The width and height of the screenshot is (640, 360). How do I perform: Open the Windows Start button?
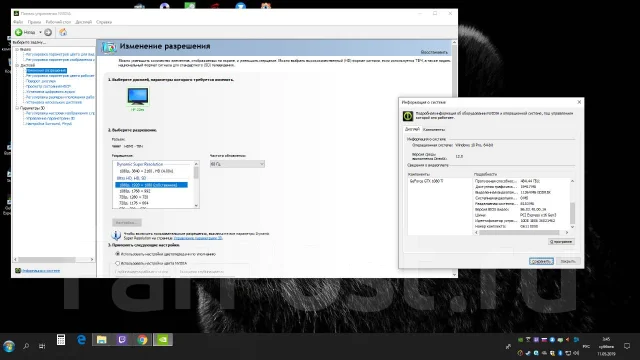(9, 346)
